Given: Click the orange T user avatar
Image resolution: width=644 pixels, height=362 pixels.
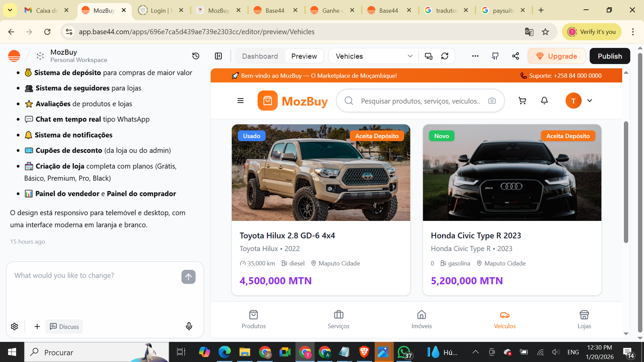Looking at the screenshot, I should point(574,101).
